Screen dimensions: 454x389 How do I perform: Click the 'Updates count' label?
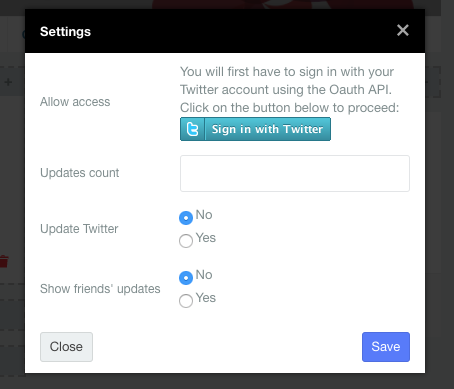point(79,173)
